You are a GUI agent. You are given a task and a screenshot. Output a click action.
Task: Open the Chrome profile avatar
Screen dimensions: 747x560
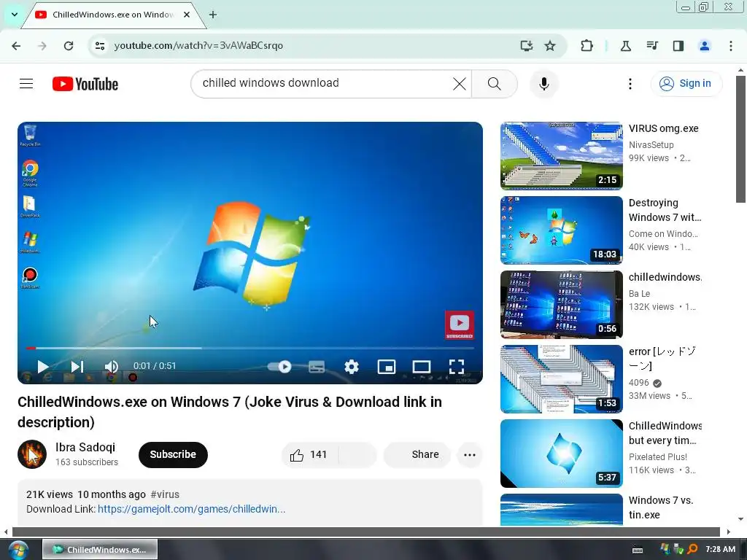[705, 46]
